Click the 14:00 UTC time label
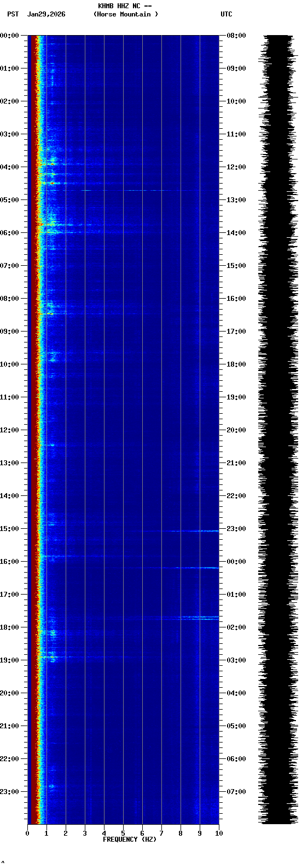The width and height of the screenshot is (302, 868). pyautogui.click(x=236, y=233)
